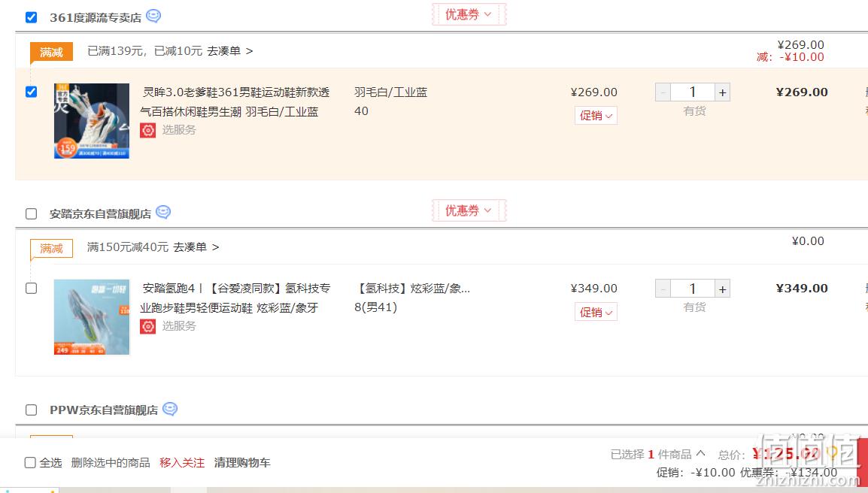Select the 安踏氢跑4 item checkbox
Image resolution: width=868 pixels, height=493 pixels.
(32, 289)
